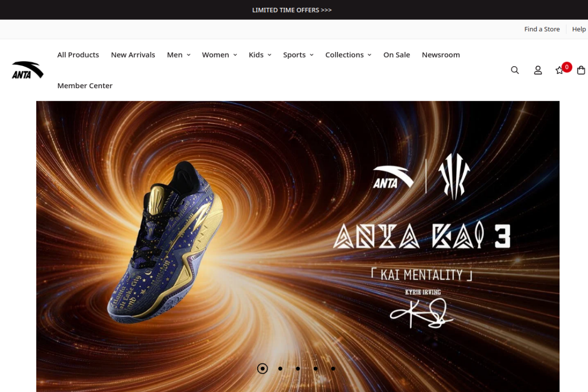Open the Collections dropdown
The height and width of the screenshot is (392, 588).
click(348, 55)
